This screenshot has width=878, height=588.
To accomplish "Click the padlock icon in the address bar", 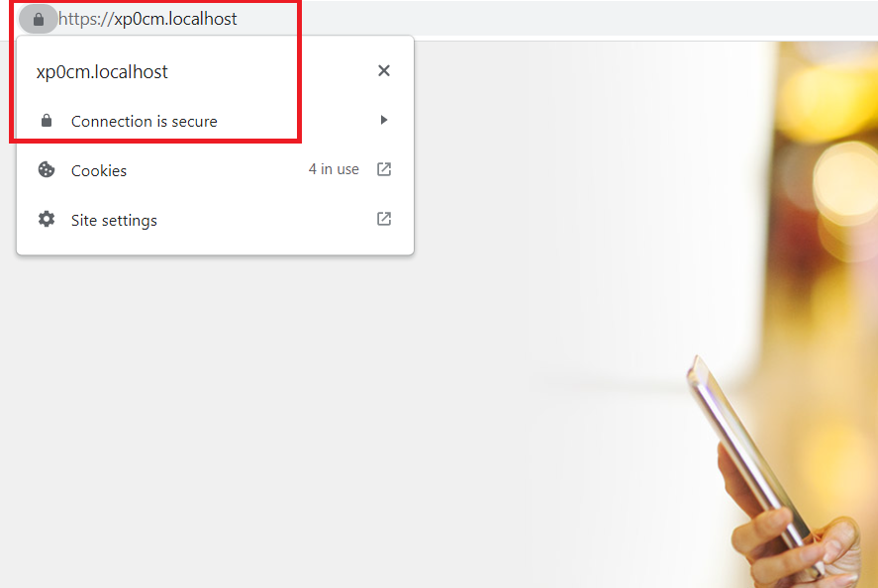I will tap(38, 20).
